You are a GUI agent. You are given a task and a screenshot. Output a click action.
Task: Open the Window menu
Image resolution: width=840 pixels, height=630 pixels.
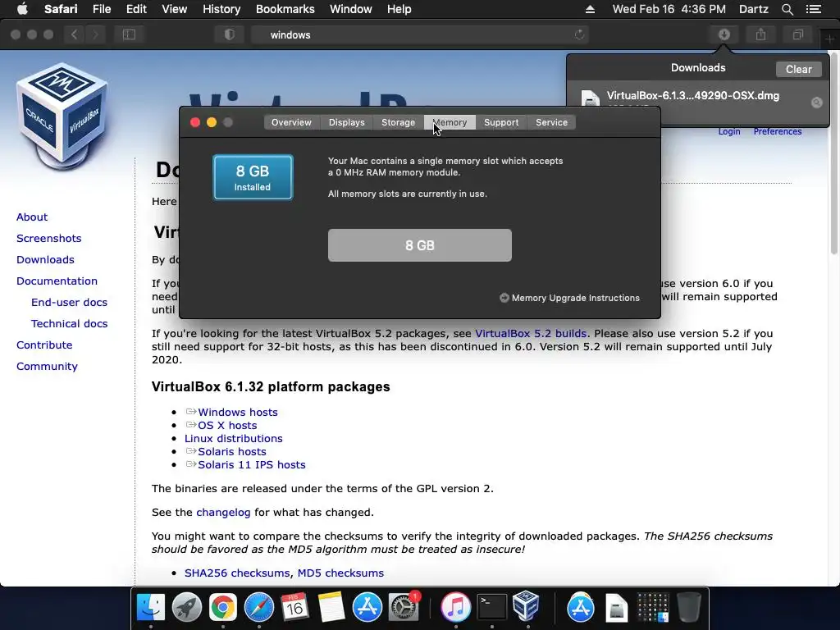[x=351, y=9]
